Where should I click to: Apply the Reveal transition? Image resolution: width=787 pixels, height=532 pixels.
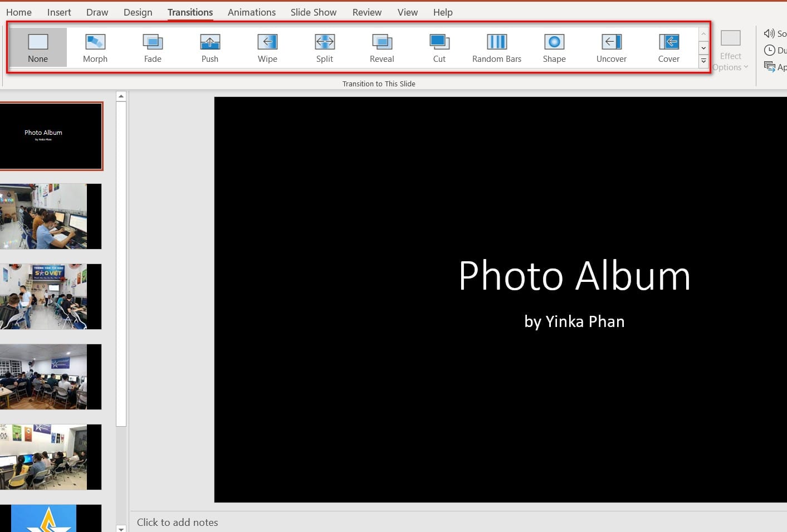(x=382, y=48)
